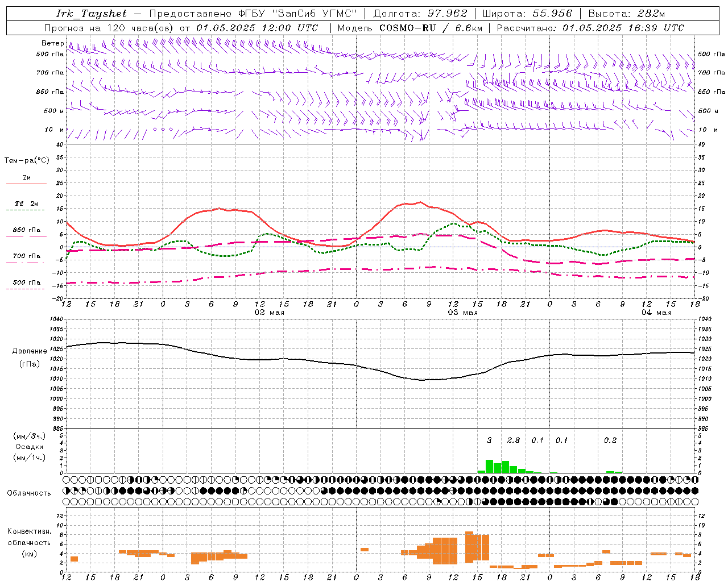Click the 10 м wind level label on left
The image size is (728, 582).
tap(54, 130)
